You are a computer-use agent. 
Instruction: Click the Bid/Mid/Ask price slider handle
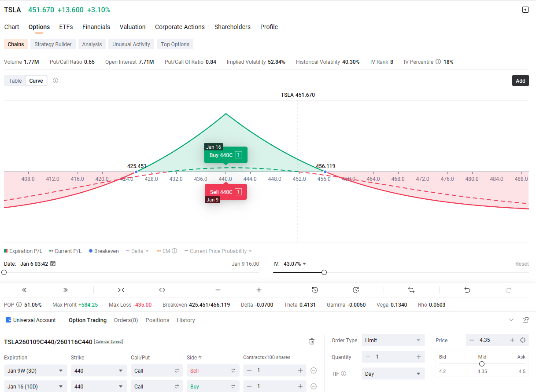click(482, 364)
